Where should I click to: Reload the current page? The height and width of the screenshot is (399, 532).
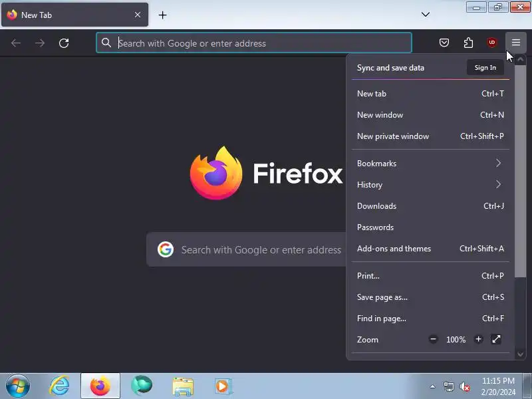pyautogui.click(x=64, y=43)
